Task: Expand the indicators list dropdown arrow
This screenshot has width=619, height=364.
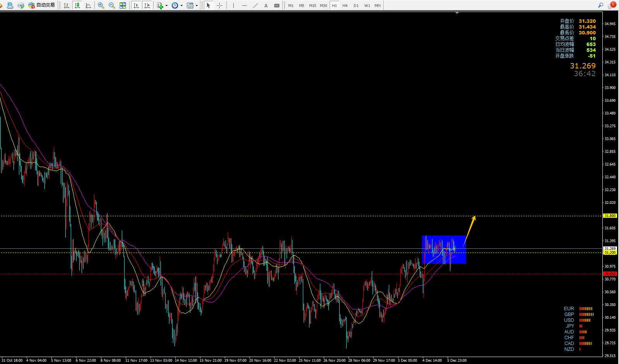Action: pos(166,5)
